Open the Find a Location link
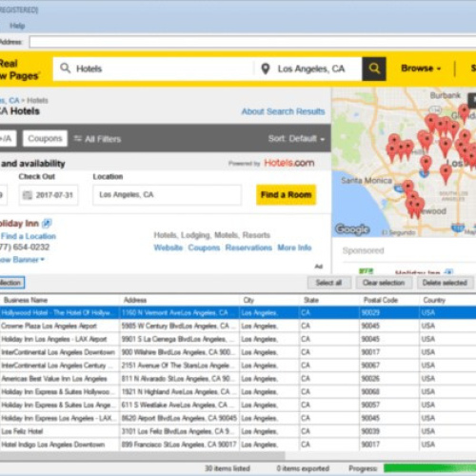Image resolution: width=476 pixels, height=476 pixels. [29, 236]
